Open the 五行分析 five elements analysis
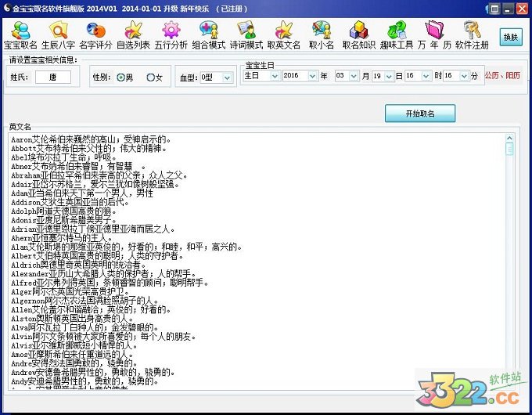The height and width of the screenshot is (415, 532). (171, 35)
